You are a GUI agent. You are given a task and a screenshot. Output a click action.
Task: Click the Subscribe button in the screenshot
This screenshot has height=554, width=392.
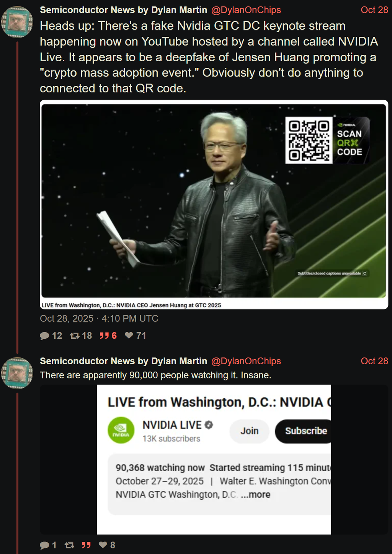[x=304, y=431]
